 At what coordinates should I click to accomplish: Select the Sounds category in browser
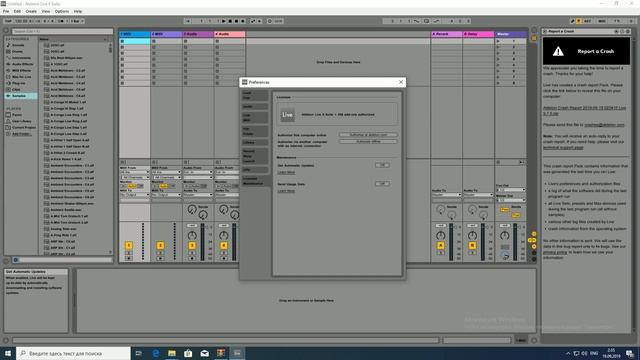pyautogui.click(x=18, y=45)
